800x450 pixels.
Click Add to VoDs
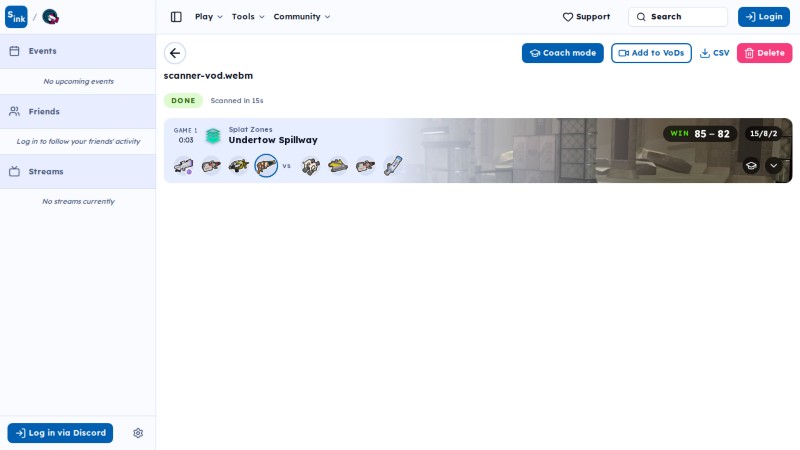[651, 53]
